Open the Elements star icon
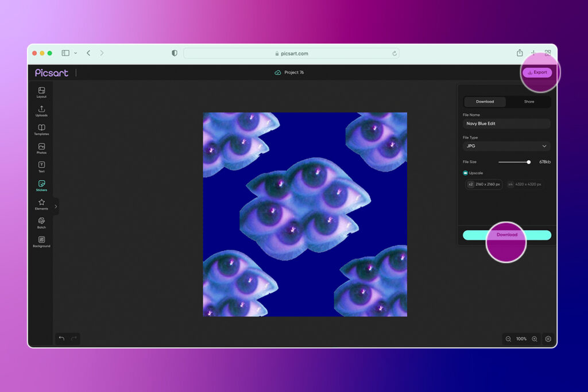Screen dimensions: 588x392 point(41,204)
